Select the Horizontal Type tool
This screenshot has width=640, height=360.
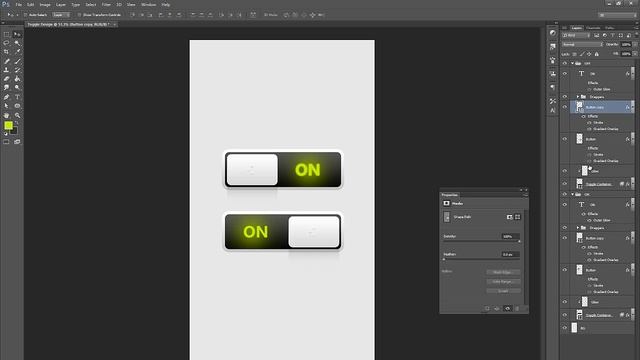pos(17,97)
